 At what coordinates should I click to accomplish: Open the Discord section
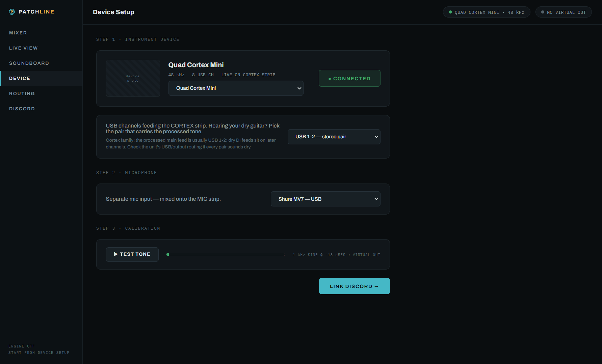point(41,109)
